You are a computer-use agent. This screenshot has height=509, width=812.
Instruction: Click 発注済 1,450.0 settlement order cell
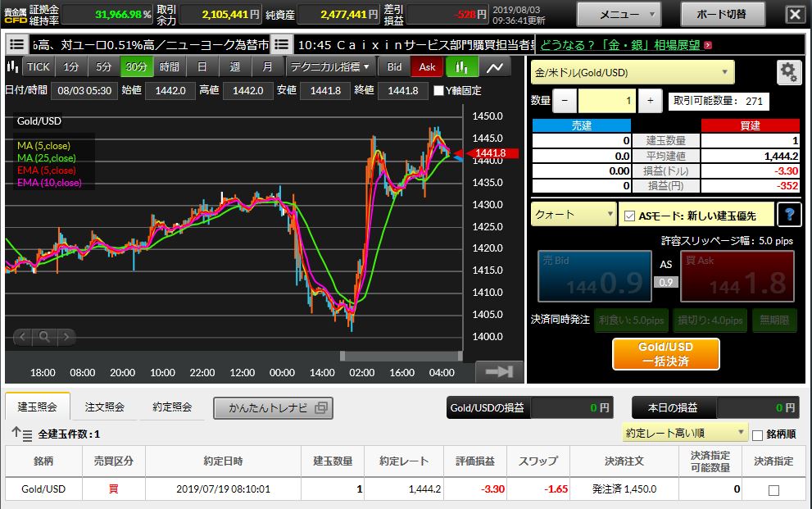click(624, 489)
